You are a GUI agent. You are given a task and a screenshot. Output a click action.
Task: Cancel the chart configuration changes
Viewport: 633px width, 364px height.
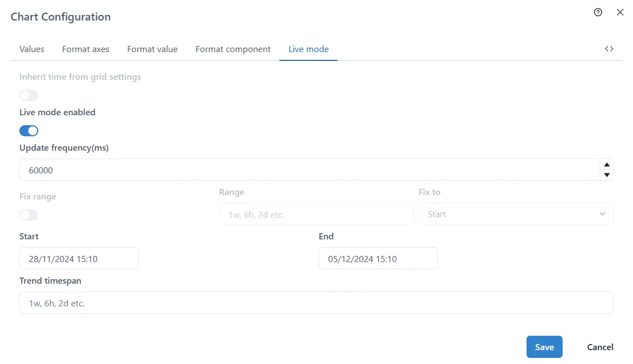pos(600,346)
